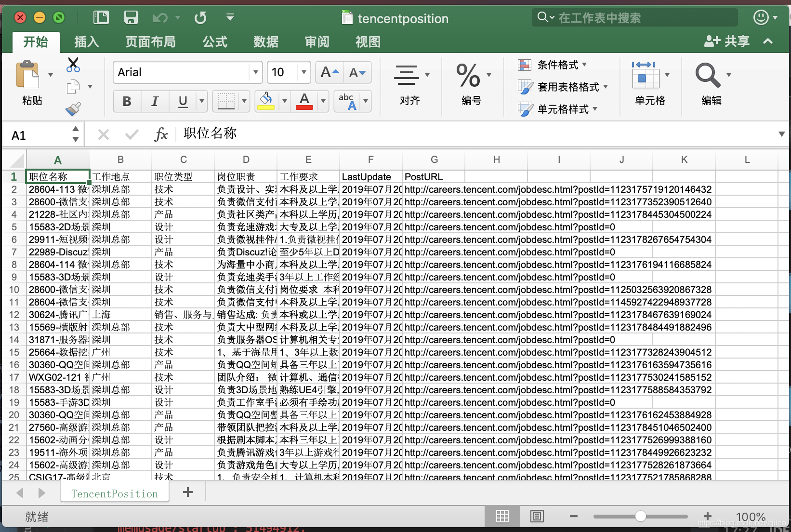Click the Cut scissors icon
The image size is (791, 532).
73,65
